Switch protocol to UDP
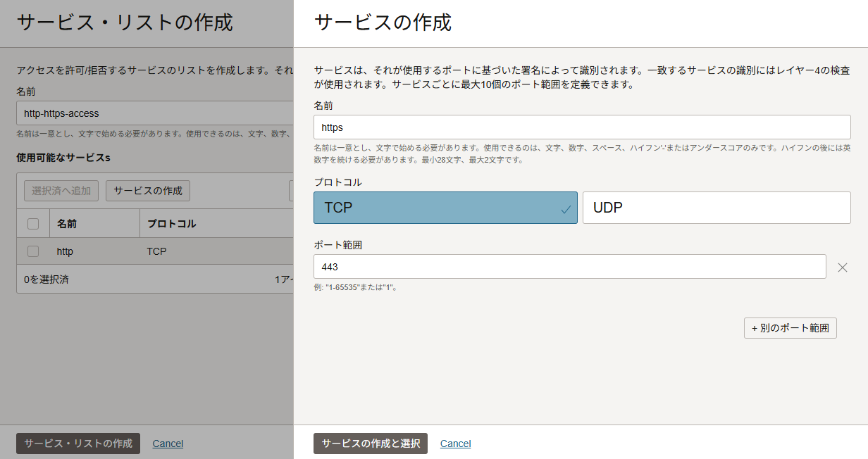Viewport: 868px width, 459px height. [x=716, y=208]
